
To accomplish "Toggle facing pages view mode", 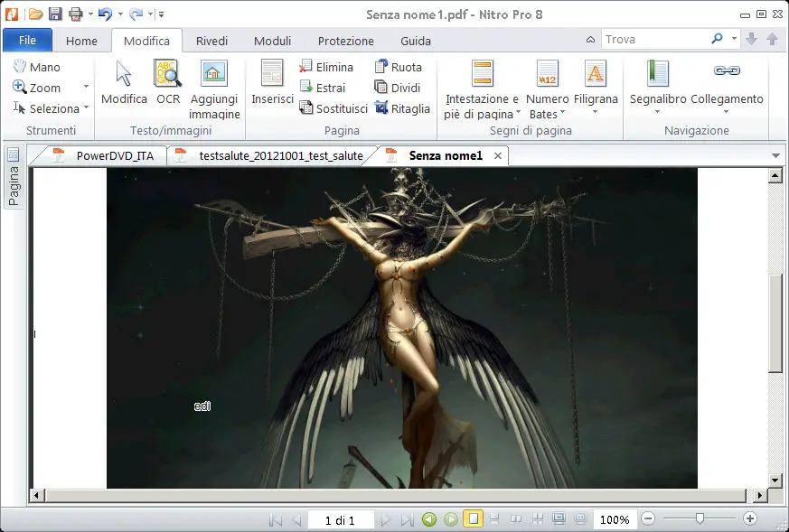I will coord(516,519).
